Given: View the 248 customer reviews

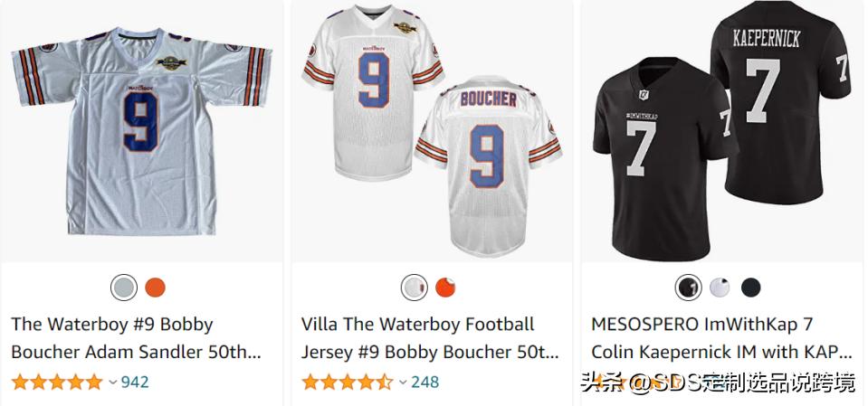Looking at the screenshot, I should 425,382.
